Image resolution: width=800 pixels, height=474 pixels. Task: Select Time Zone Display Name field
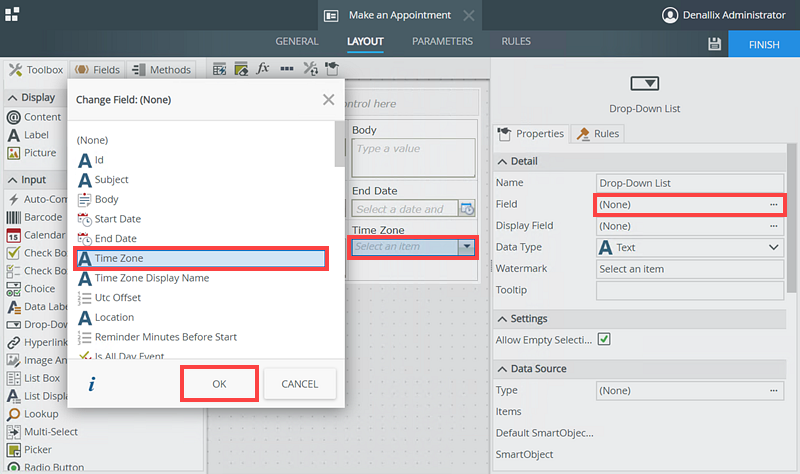(x=143, y=278)
